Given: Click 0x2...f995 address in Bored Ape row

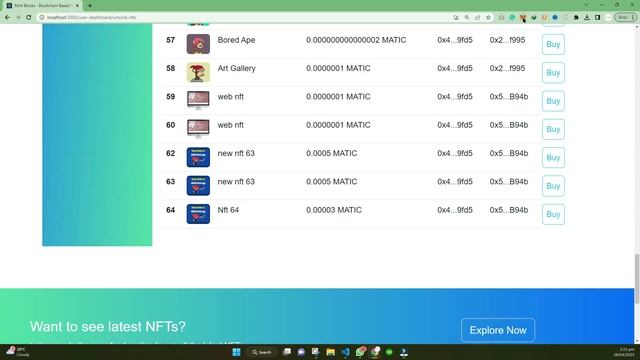Looking at the screenshot, I should point(507,40).
